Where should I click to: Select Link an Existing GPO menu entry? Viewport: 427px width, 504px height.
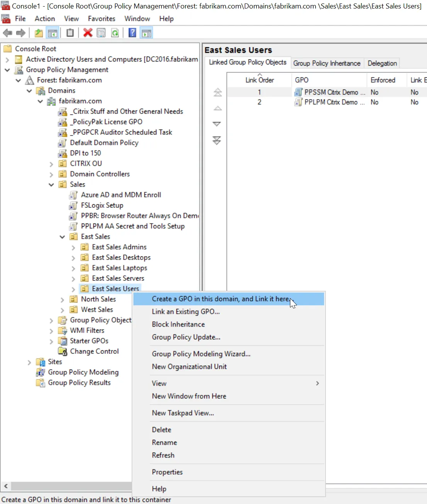tap(186, 312)
